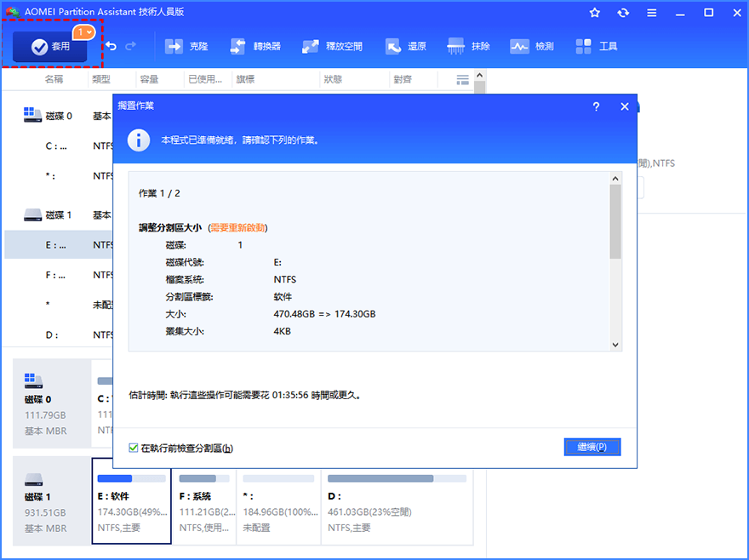
Task: Select Disk 1 block in disk map
Action: 52,501
